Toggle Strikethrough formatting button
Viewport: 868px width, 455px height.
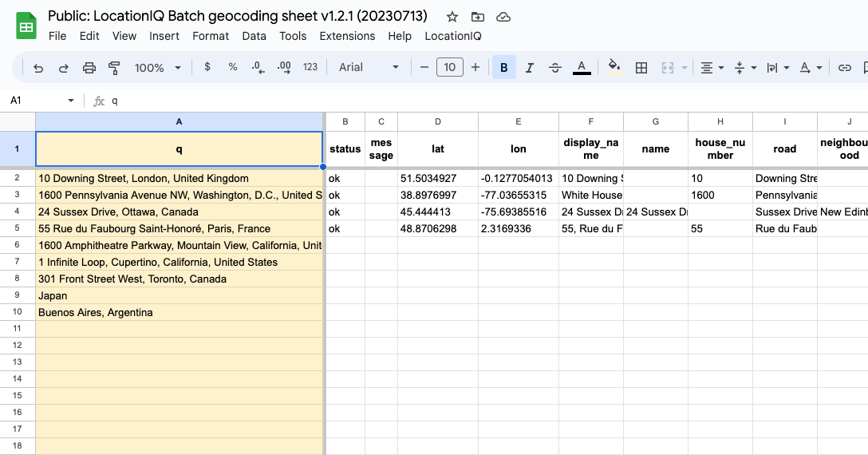click(x=554, y=68)
